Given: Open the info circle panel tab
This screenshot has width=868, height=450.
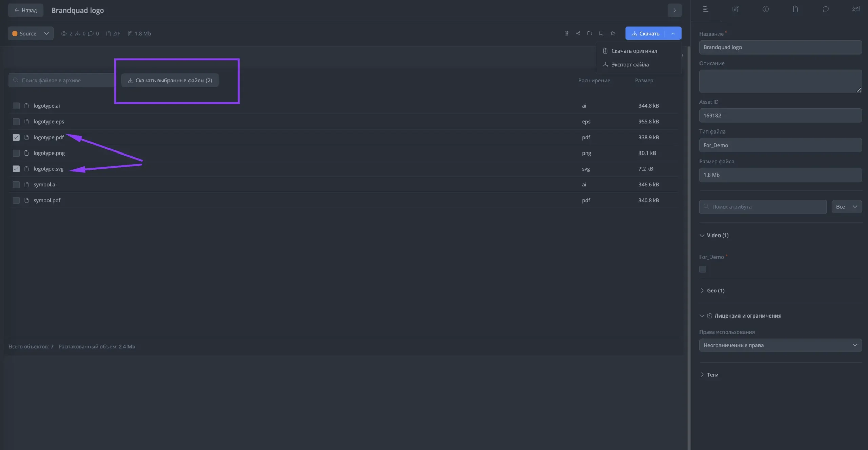Looking at the screenshot, I should point(766,9).
